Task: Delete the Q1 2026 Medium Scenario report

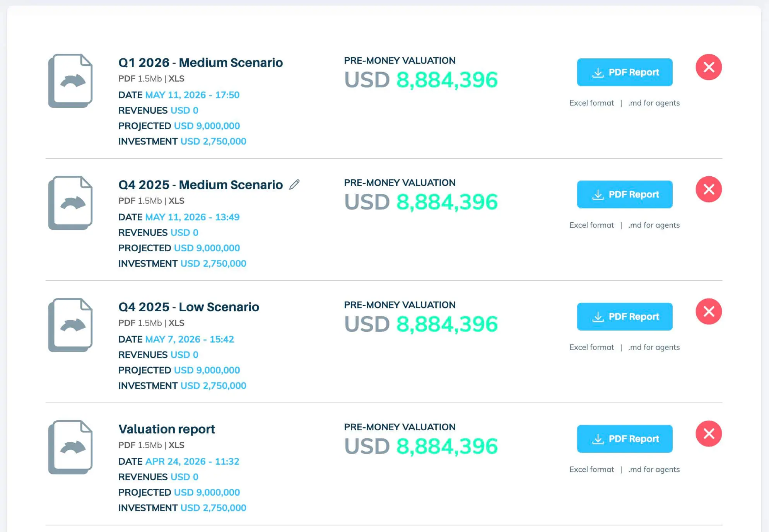Action: coord(709,67)
